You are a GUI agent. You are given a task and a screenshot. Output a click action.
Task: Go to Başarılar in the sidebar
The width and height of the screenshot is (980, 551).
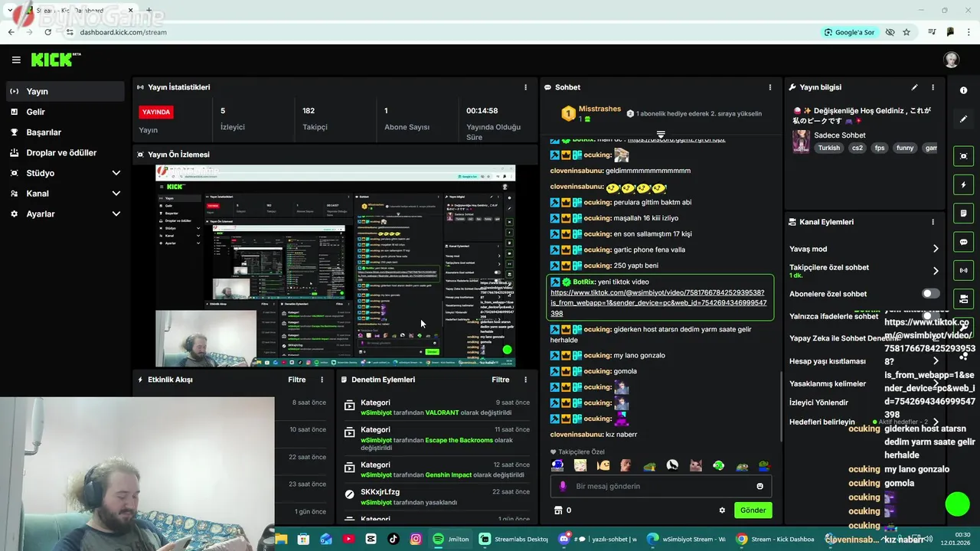tap(65, 132)
